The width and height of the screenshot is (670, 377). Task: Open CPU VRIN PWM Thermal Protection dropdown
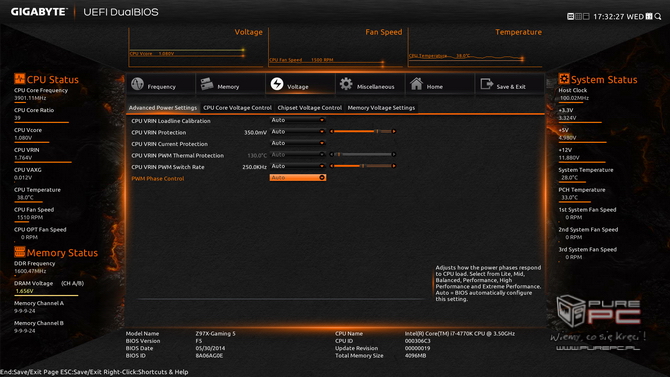pos(298,155)
